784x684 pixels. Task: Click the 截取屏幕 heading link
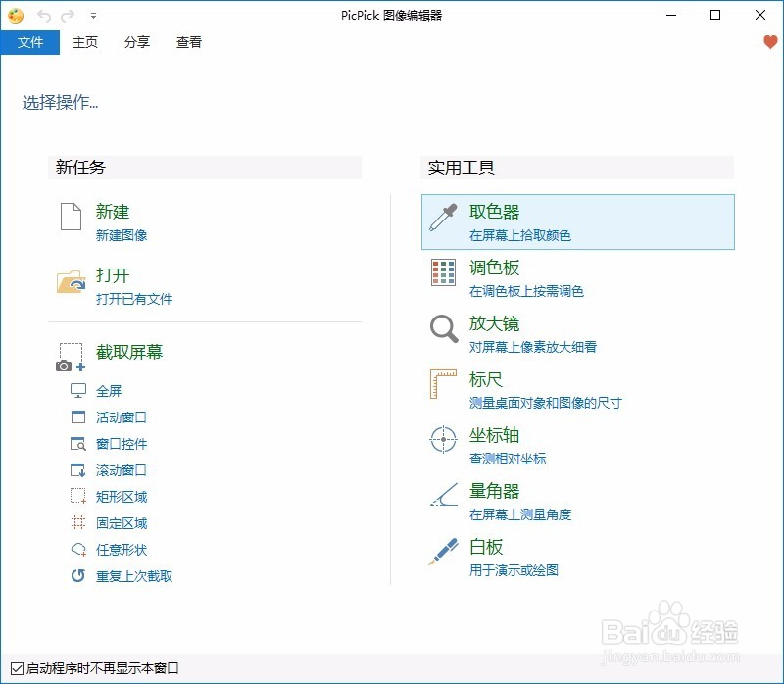point(129,352)
